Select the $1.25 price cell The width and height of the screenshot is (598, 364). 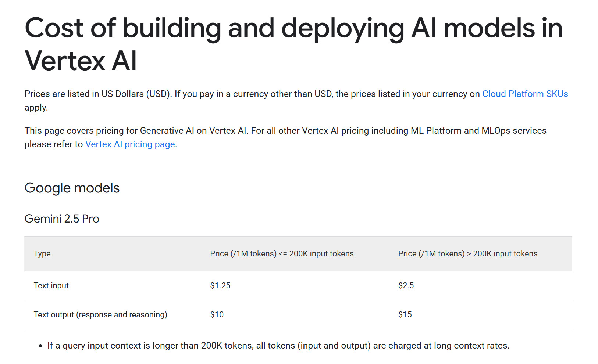[x=220, y=286]
